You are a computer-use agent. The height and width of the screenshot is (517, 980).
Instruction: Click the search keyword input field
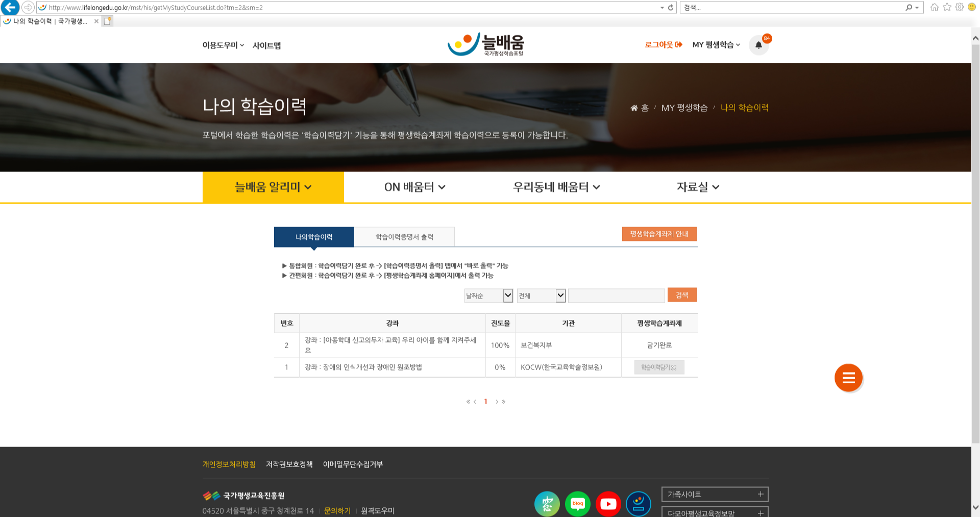point(617,296)
